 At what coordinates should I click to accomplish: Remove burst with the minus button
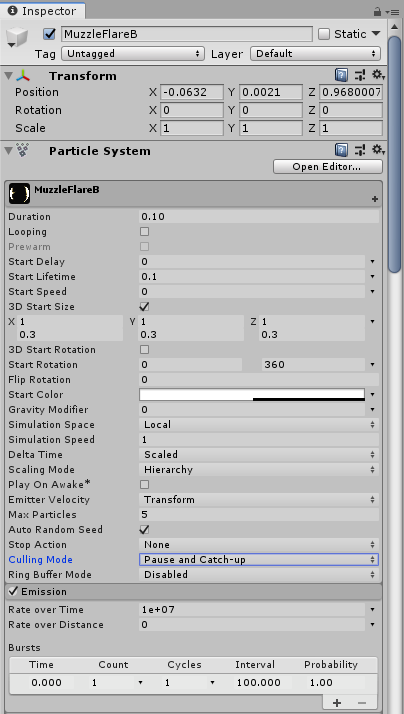tap(362, 703)
